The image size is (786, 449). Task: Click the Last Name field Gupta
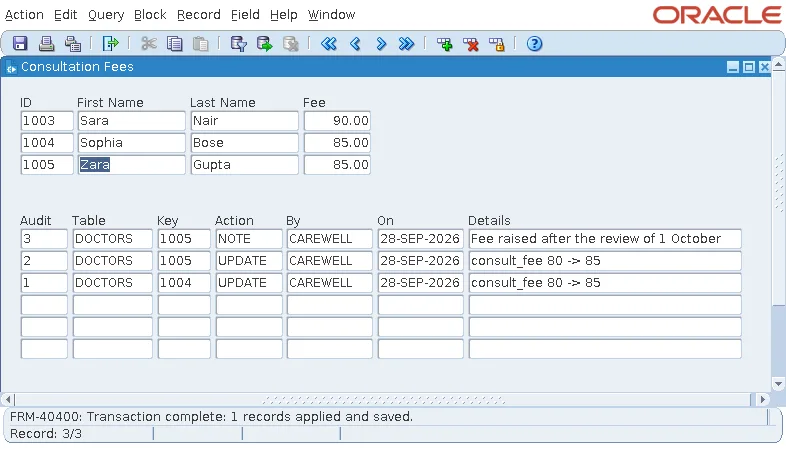click(x=245, y=165)
